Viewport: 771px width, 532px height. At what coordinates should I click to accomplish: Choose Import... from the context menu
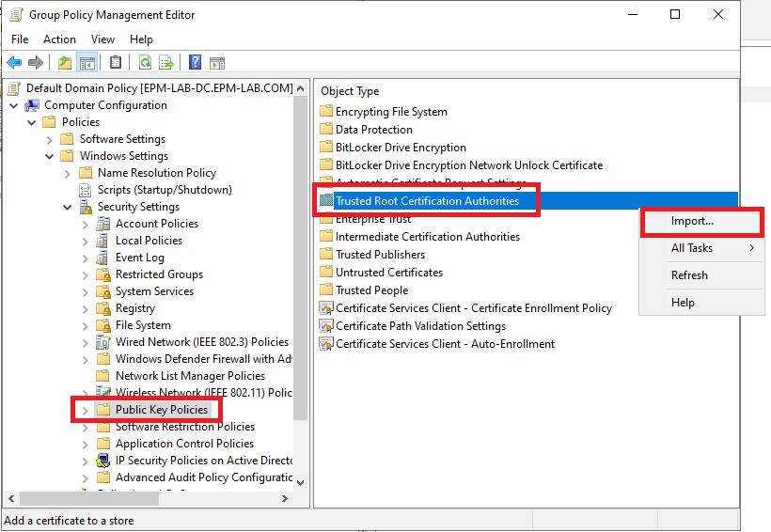tap(692, 221)
